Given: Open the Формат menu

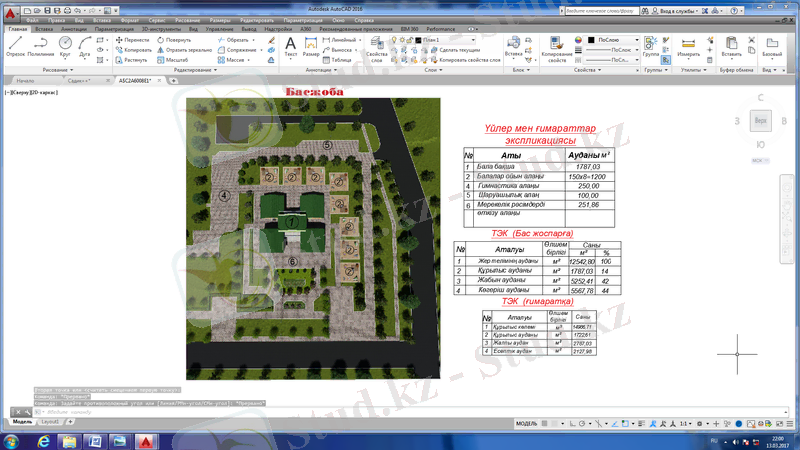Looking at the screenshot, I should click(x=129, y=20).
